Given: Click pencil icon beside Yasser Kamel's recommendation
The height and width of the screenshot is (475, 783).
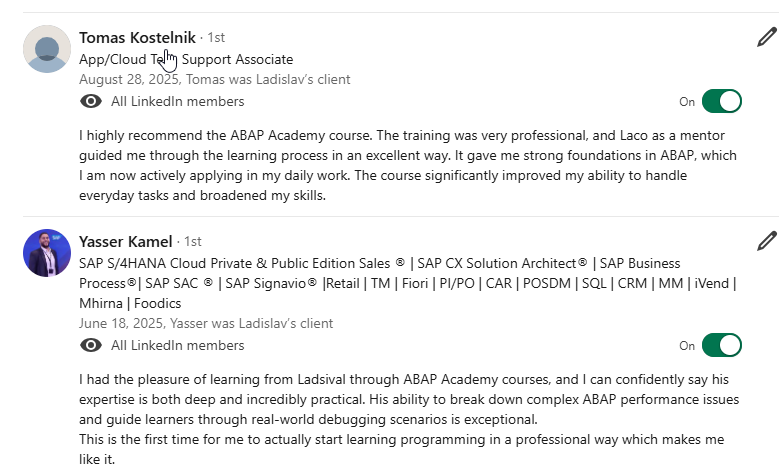Looking at the screenshot, I should (x=766, y=241).
